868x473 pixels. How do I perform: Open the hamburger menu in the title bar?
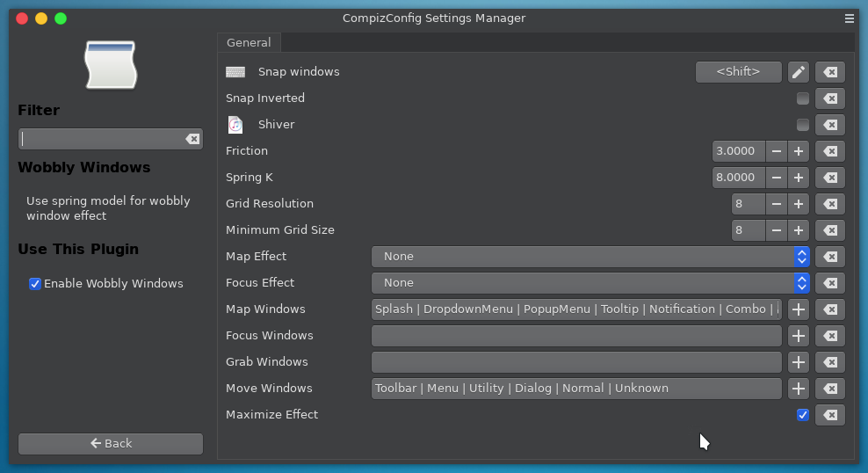click(x=850, y=18)
